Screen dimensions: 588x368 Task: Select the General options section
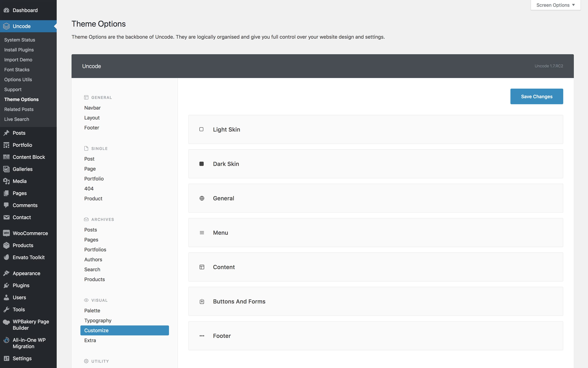coord(223,198)
